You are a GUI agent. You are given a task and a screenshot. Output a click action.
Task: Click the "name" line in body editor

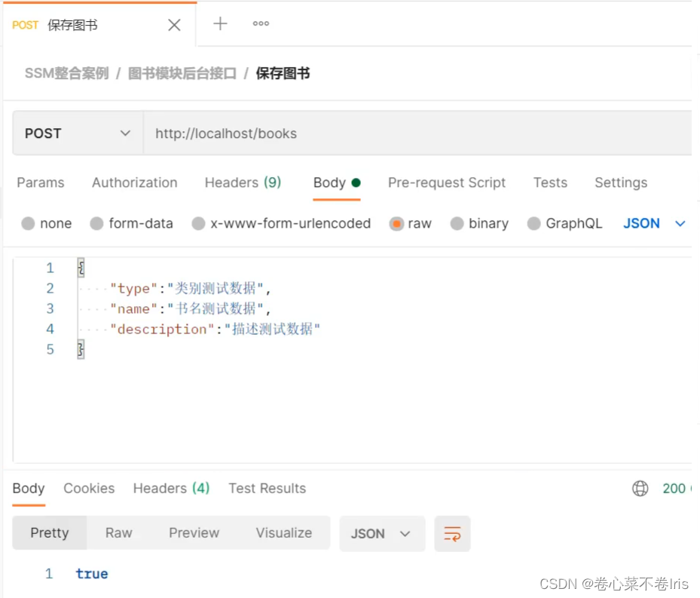coord(190,308)
